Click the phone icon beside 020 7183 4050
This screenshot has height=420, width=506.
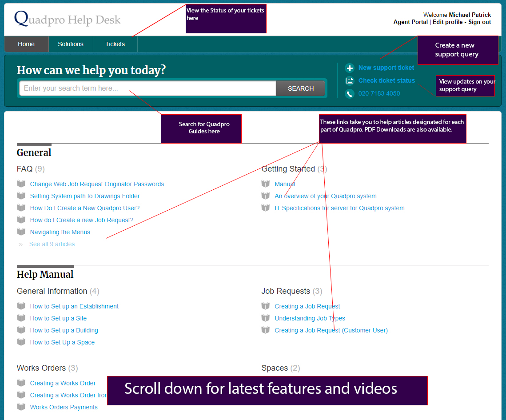point(350,94)
